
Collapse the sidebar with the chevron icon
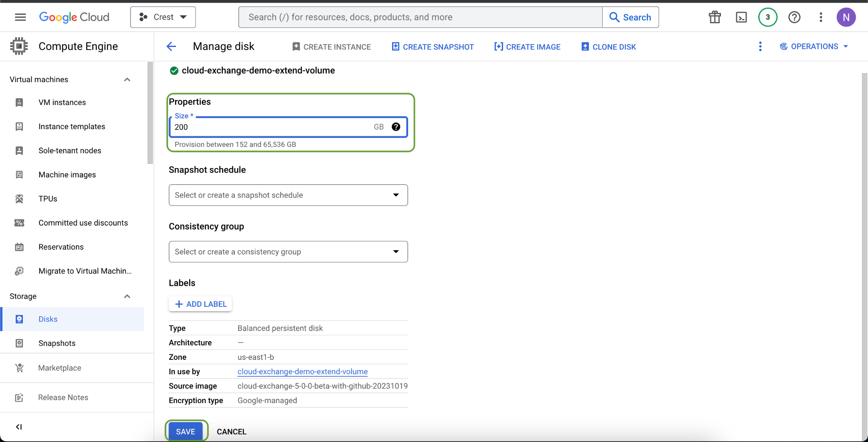(x=19, y=427)
